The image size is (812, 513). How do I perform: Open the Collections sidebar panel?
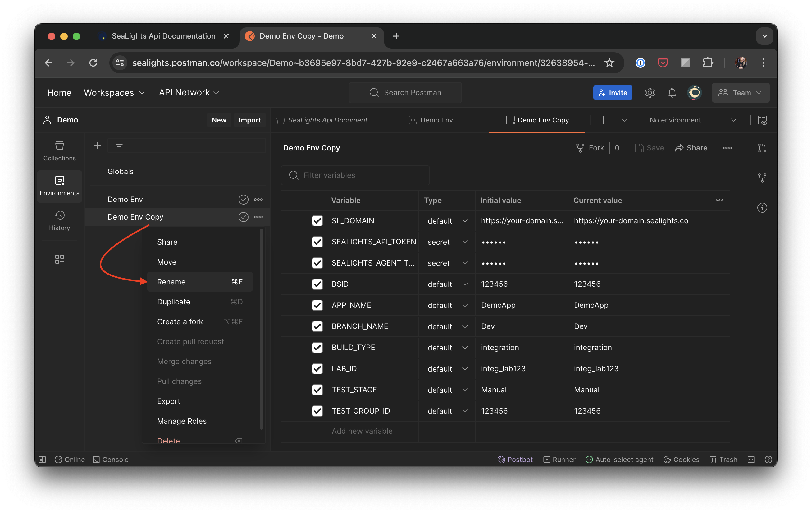coord(59,151)
